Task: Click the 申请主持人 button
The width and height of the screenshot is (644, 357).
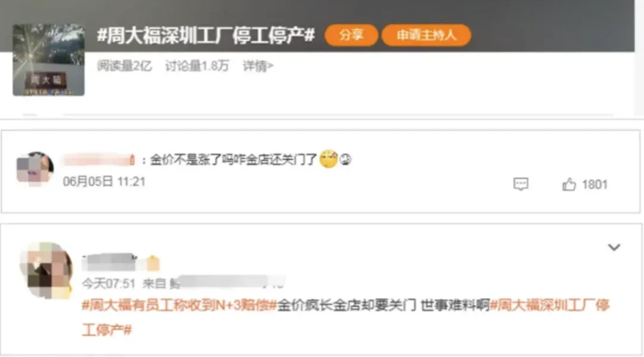Action: 426,35
